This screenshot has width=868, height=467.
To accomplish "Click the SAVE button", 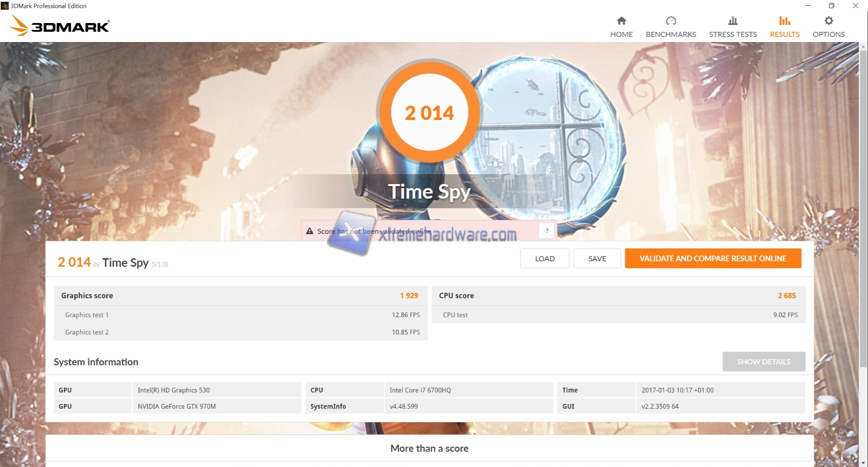I will pyautogui.click(x=597, y=258).
